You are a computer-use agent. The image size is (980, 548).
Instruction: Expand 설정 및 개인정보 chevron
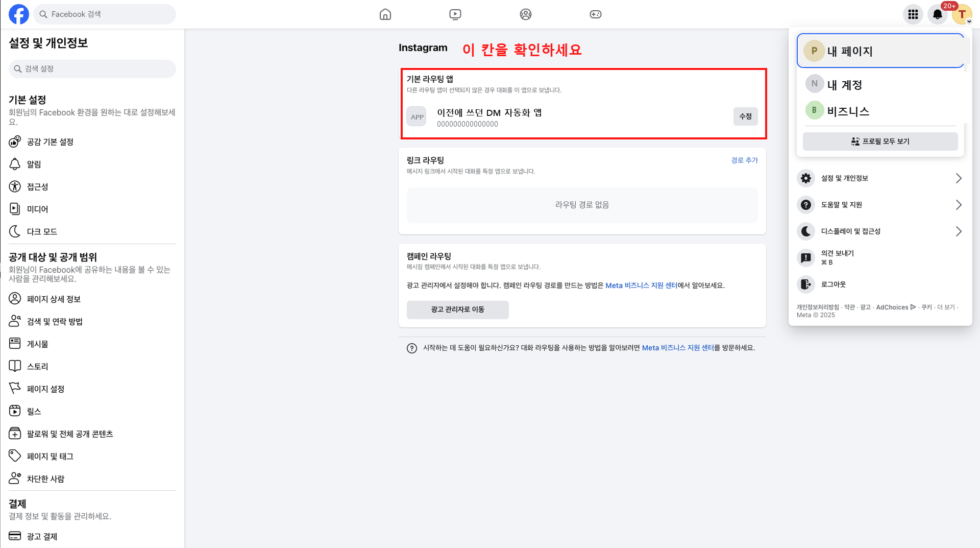click(x=959, y=178)
